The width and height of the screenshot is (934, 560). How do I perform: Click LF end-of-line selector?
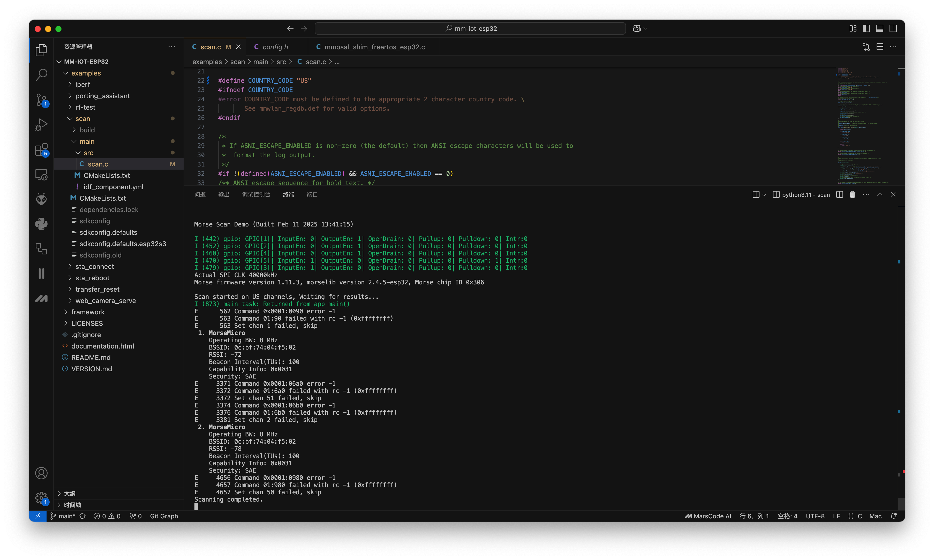(836, 516)
